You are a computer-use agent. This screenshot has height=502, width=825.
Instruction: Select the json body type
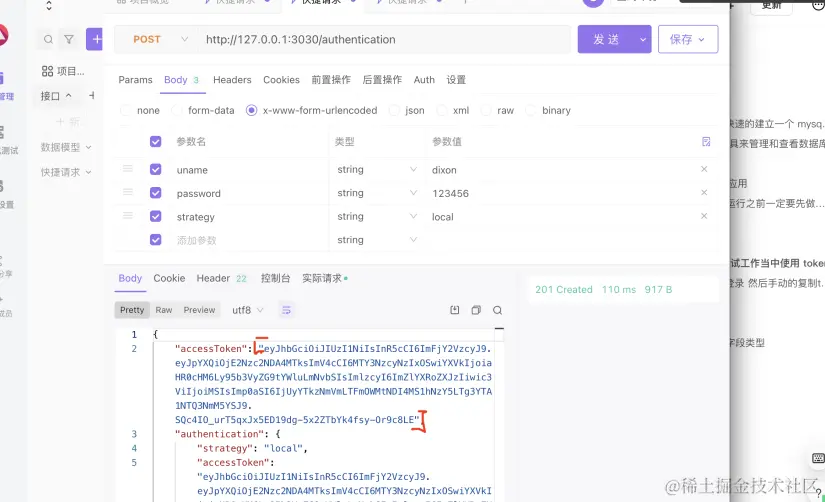[407, 111]
